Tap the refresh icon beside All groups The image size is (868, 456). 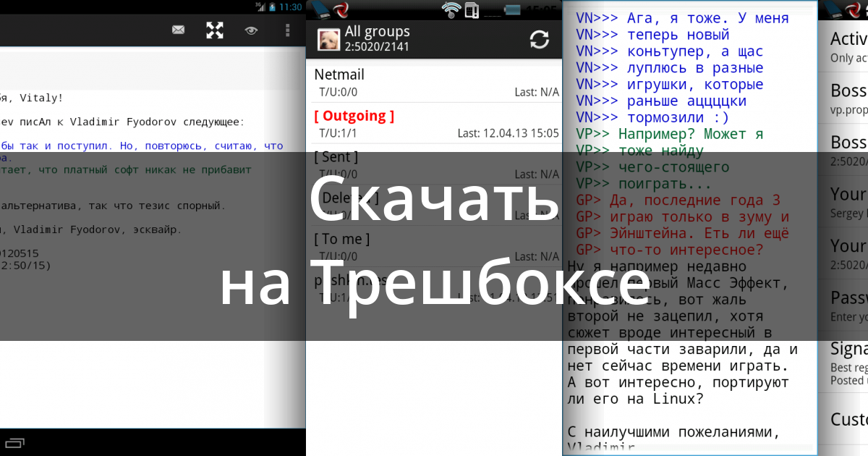(540, 40)
